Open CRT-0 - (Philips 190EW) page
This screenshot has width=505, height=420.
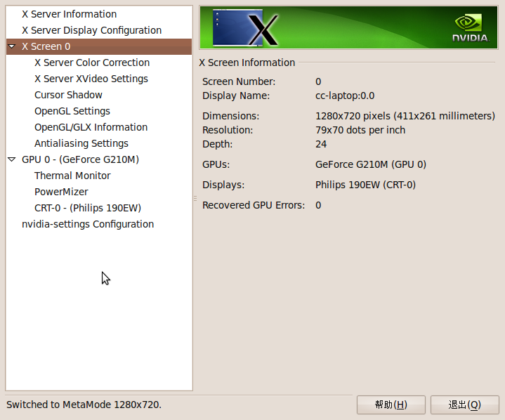(x=88, y=208)
